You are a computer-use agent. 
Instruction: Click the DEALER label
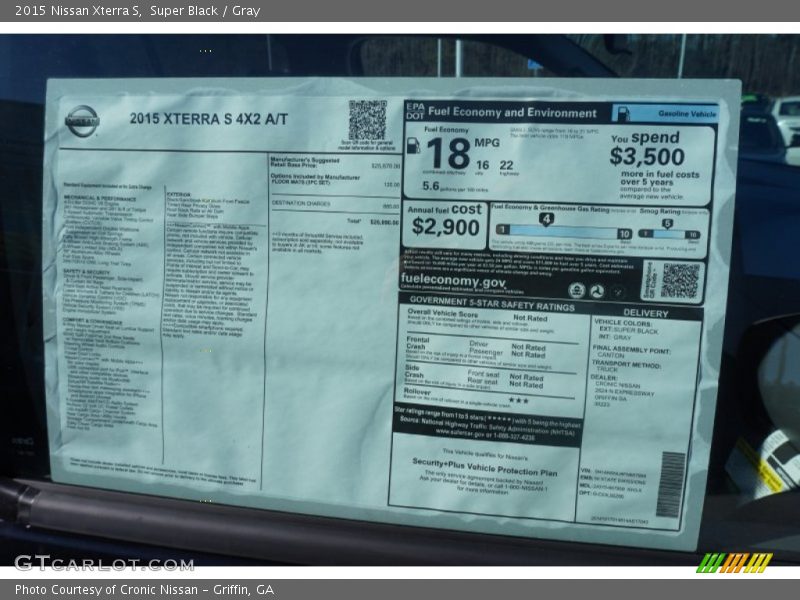point(604,377)
